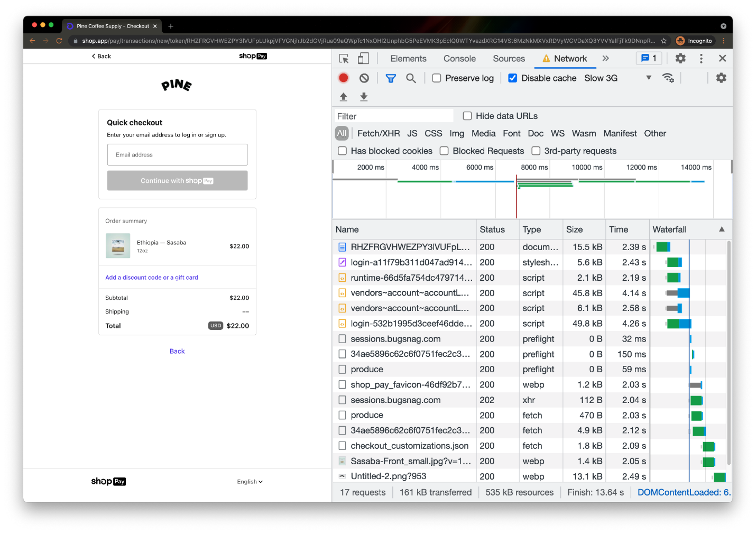Check 3rd-party requests
Screen dimensions: 756x533
click(536, 151)
